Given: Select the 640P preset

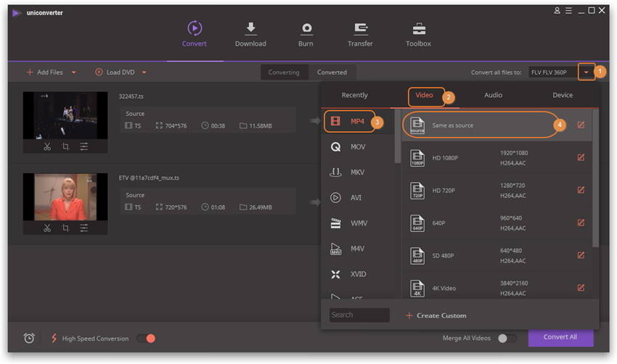Looking at the screenshot, I should 497,223.
